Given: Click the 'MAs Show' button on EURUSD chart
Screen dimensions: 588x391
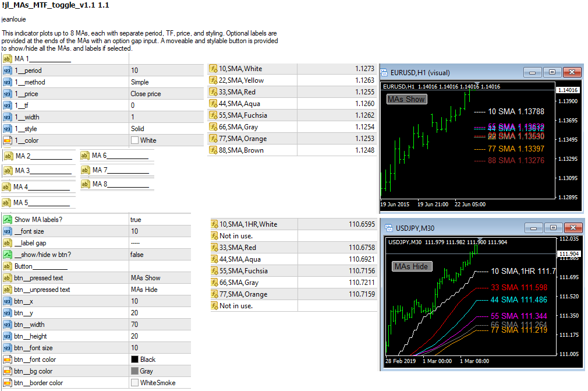Looking at the screenshot, I should 407,99.
